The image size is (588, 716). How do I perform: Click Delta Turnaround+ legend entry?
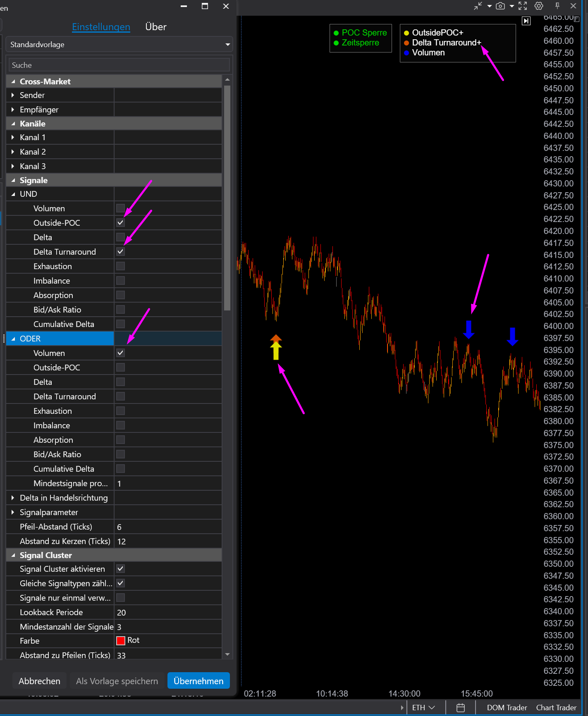443,43
